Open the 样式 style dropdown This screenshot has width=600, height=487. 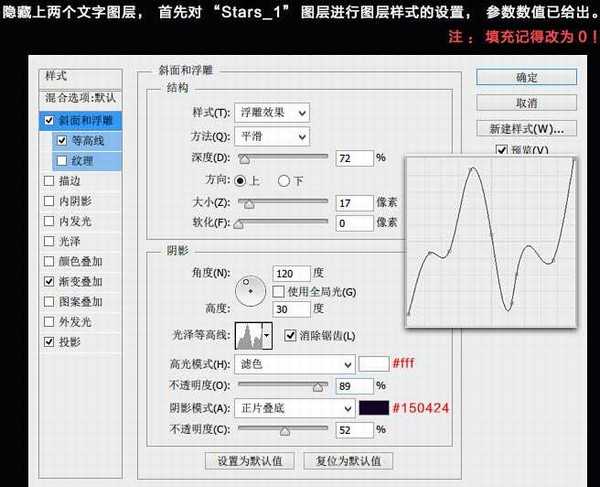point(274,112)
